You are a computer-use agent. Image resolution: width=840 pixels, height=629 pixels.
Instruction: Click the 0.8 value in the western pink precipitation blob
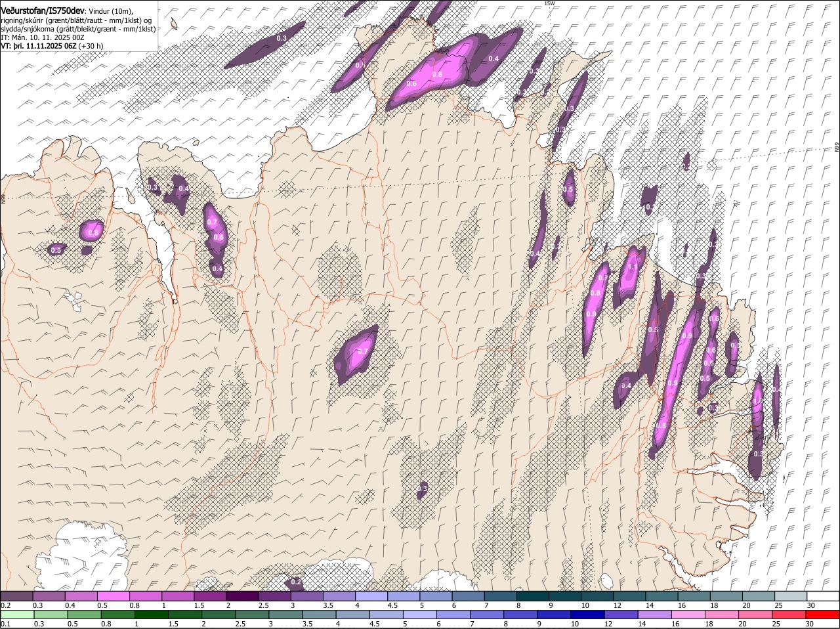(x=93, y=232)
